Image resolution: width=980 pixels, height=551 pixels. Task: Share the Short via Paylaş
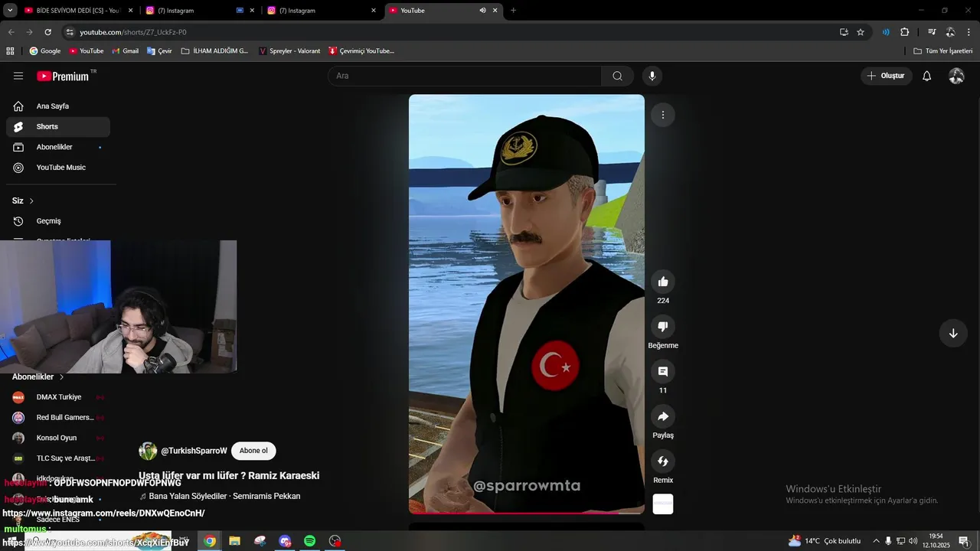click(663, 416)
